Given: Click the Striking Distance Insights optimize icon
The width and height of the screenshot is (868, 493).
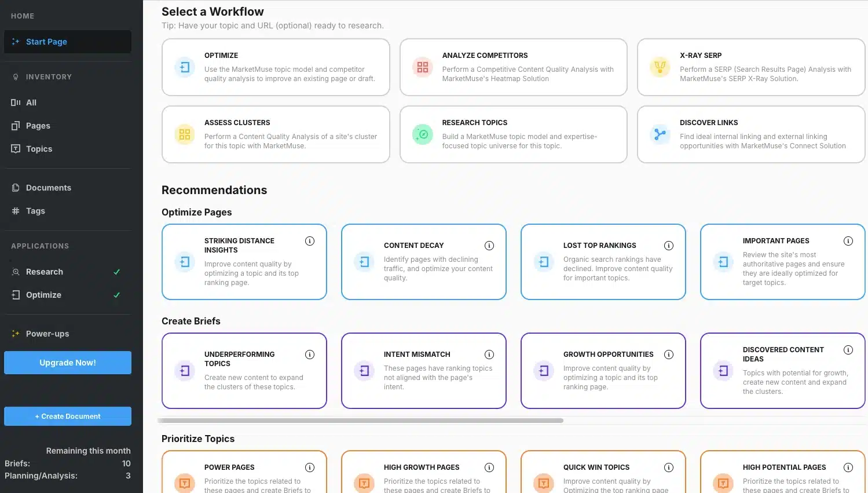Looking at the screenshot, I should [x=185, y=262].
